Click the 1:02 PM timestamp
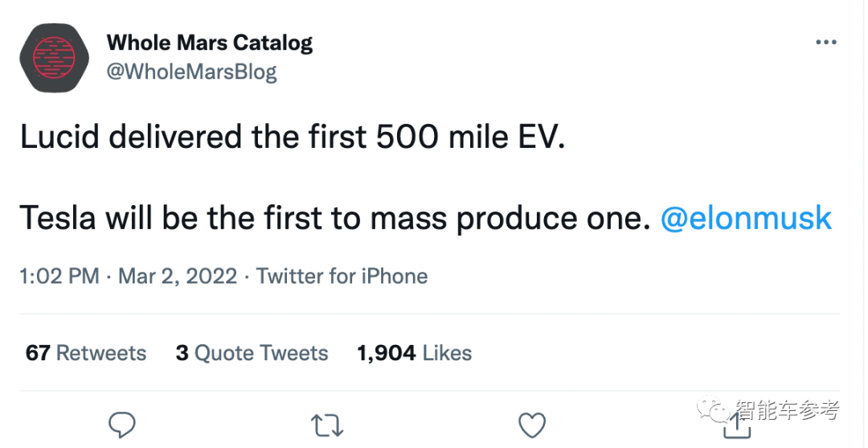 pos(59,276)
